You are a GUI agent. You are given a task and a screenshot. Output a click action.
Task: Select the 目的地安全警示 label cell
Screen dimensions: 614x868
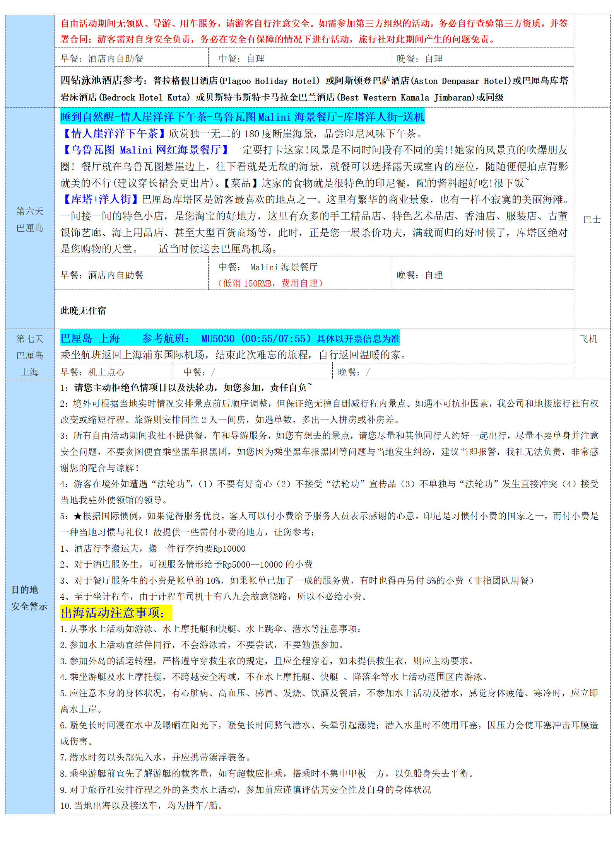pos(30,598)
